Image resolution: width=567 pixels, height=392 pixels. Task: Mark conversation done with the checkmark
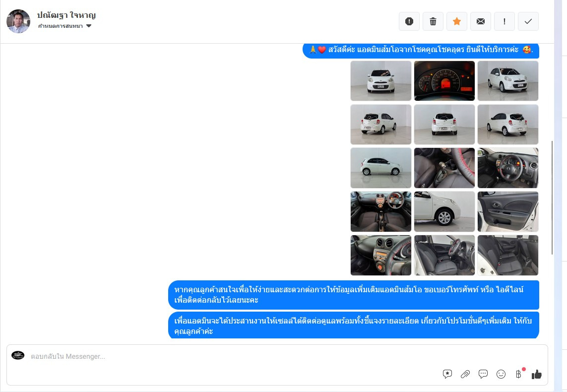[528, 21]
